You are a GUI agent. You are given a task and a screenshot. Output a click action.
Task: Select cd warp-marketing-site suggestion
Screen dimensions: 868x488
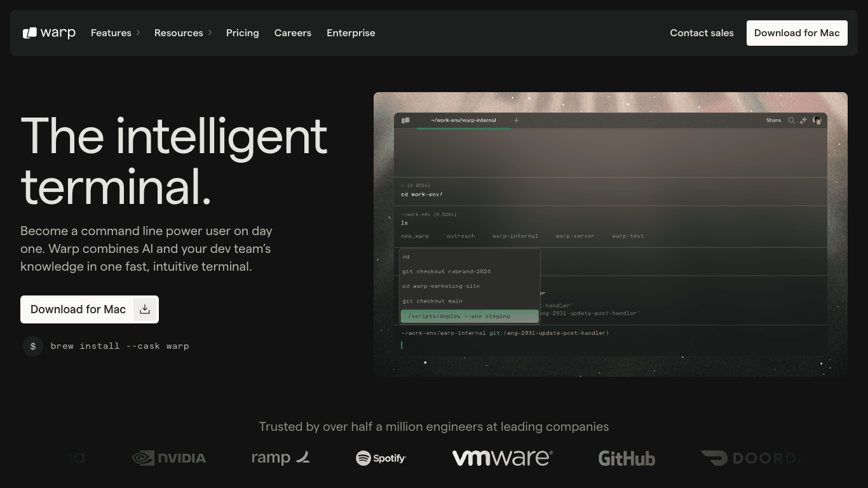[x=470, y=286]
